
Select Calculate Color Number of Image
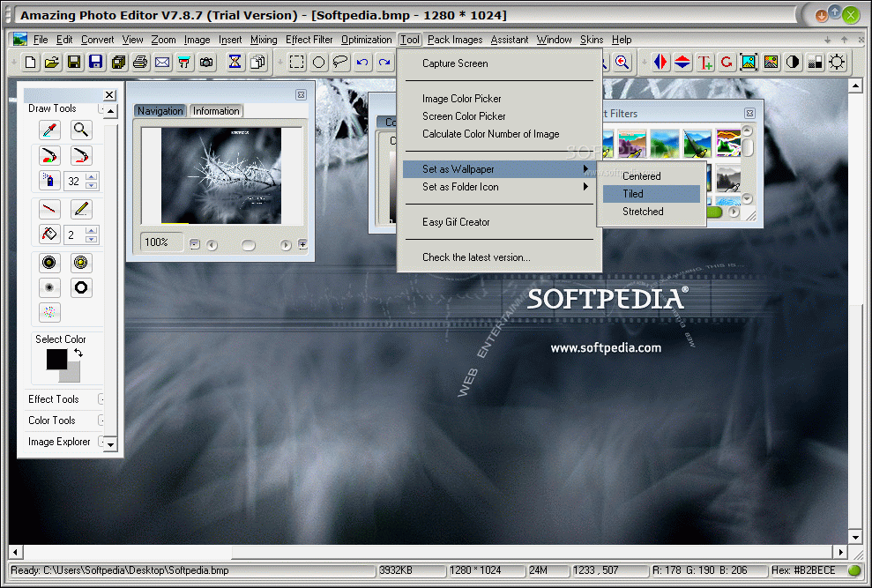click(499, 134)
